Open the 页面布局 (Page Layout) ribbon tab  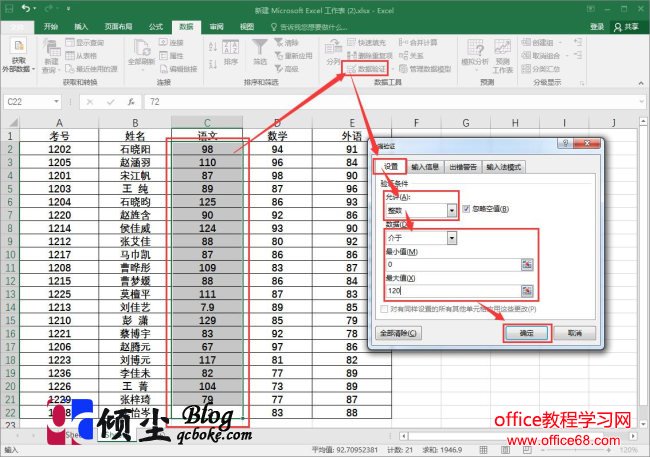point(118,27)
